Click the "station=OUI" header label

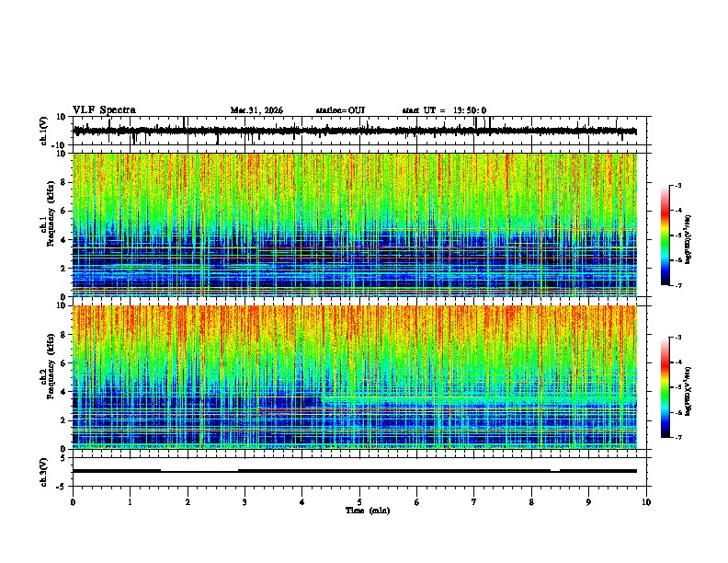click(340, 110)
